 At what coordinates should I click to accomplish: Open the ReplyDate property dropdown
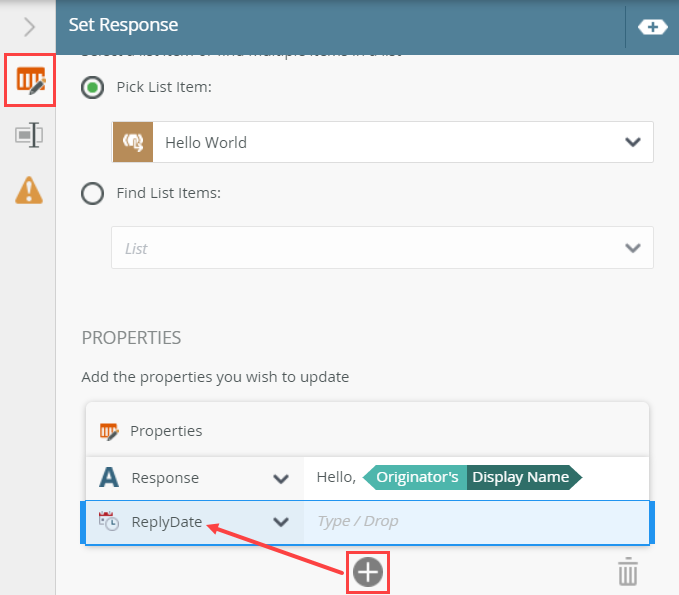click(281, 521)
